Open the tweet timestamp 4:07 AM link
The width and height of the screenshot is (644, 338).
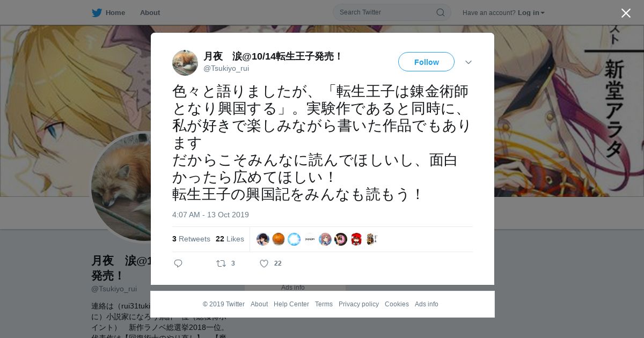pyautogui.click(x=210, y=215)
